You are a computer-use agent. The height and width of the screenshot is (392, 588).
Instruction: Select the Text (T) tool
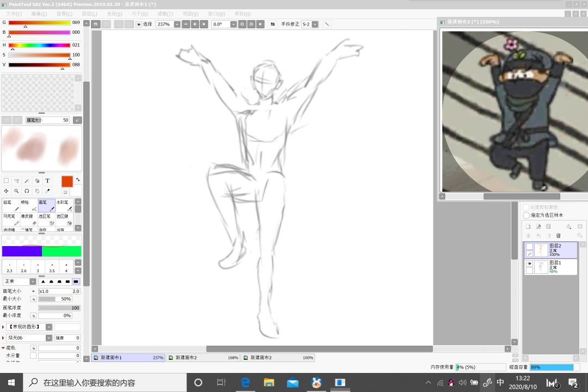coord(47,181)
